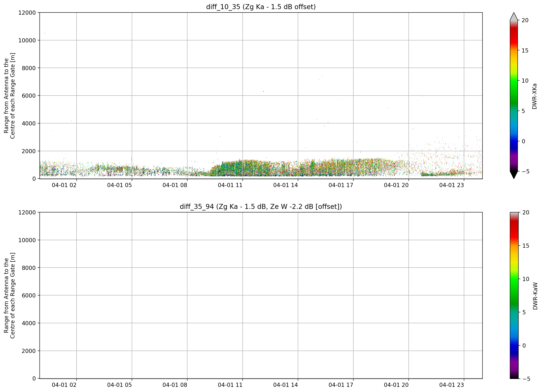
Task: Click the 20 tick label on DWR-XKa colorbar
Action: tap(525, 21)
